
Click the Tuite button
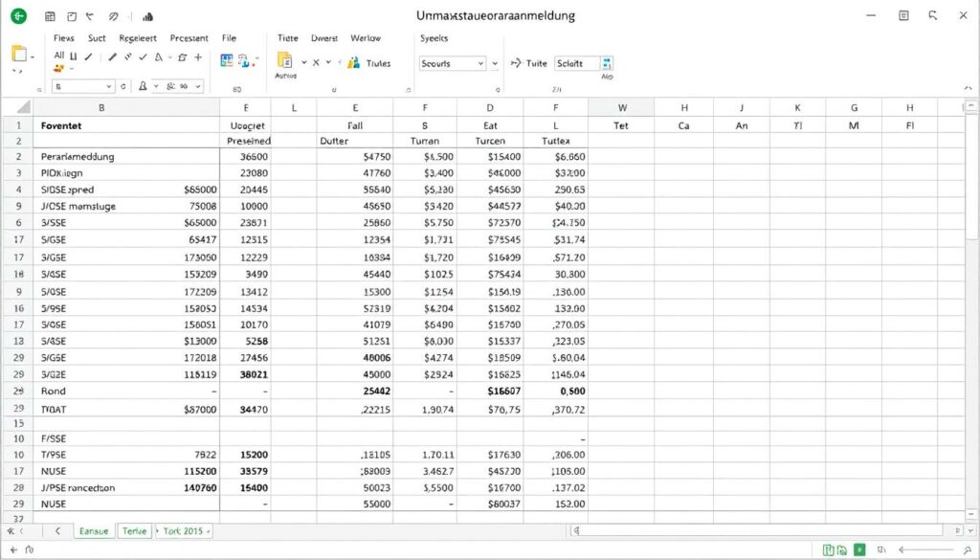coord(536,63)
